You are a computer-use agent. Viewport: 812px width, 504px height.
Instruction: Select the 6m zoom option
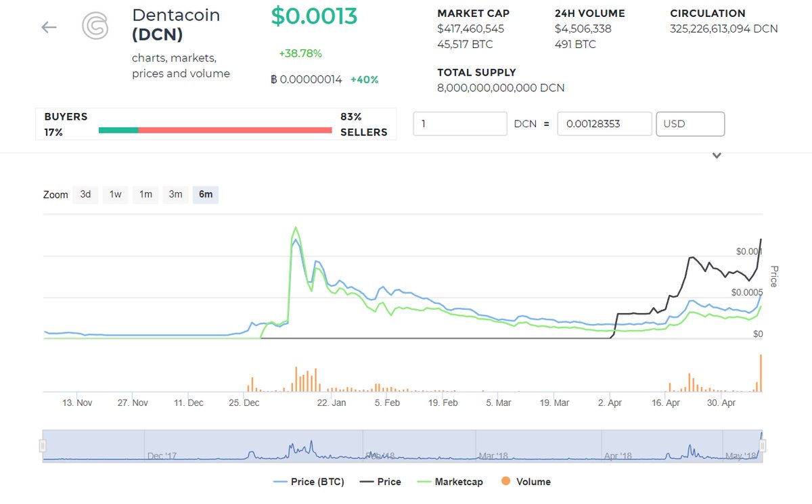pyautogui.click(x=206, y=194)
